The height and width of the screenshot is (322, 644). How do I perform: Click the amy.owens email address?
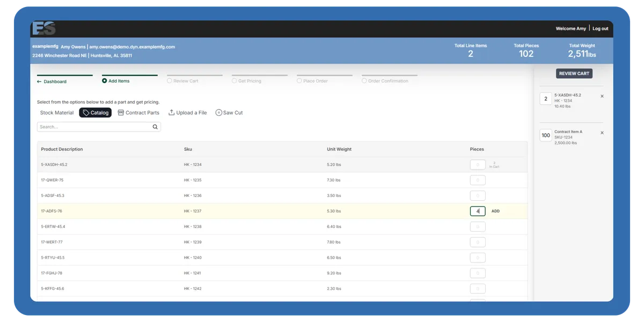pos(132,47)
